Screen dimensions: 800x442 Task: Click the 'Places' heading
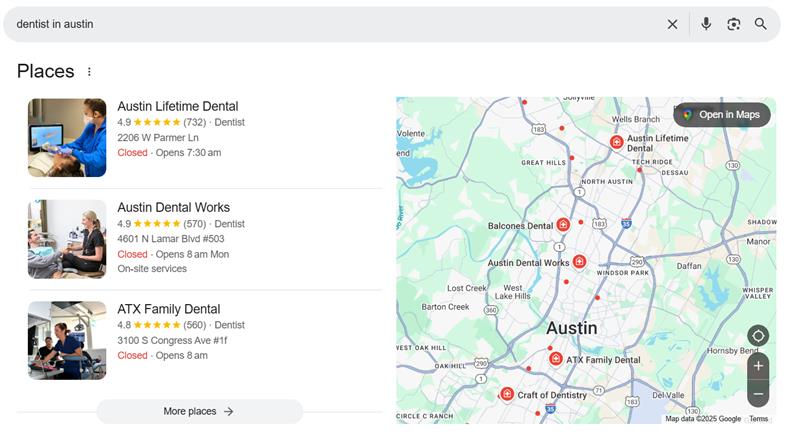point(45,71)
